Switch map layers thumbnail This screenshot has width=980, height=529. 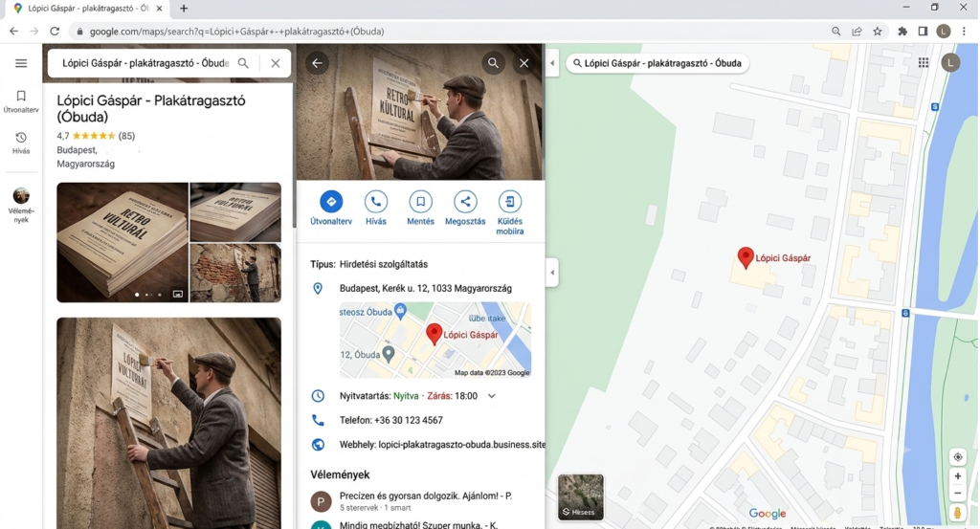(x=581, y=497)
